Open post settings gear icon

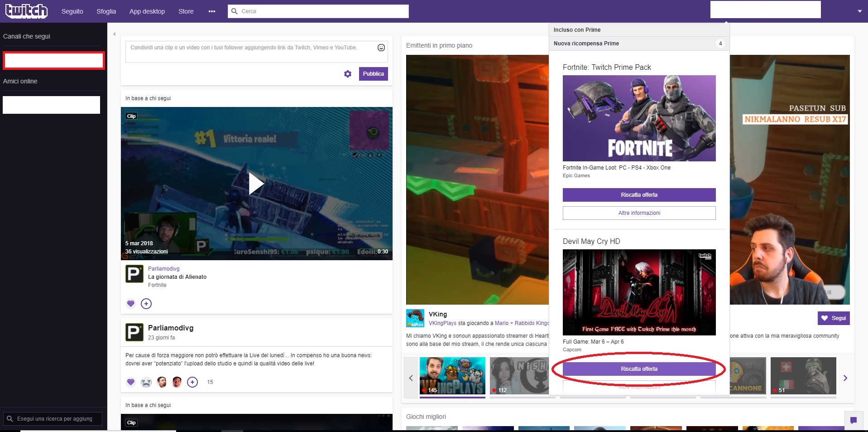(x=348, y=74)
